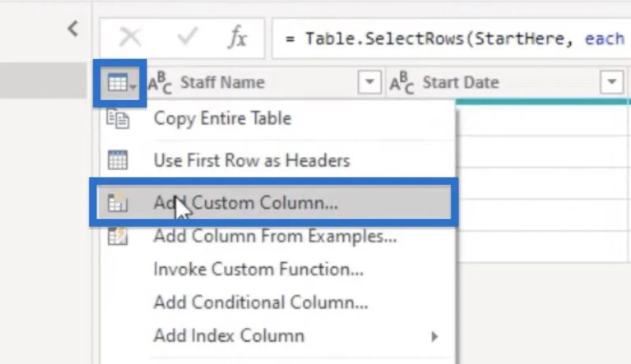Click the Add Column From Examples icon
The width and height of the screenshot is (631, 364).
pos(118,236)
